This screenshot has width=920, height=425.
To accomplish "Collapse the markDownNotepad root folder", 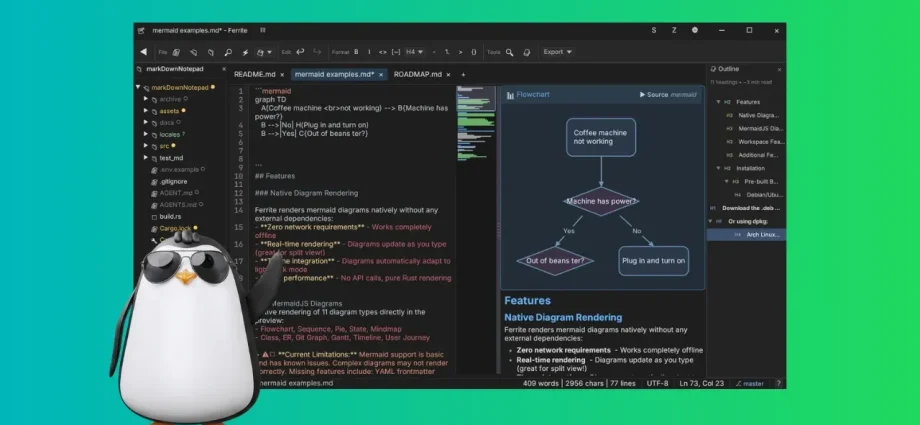I will (x=138, y=87).
